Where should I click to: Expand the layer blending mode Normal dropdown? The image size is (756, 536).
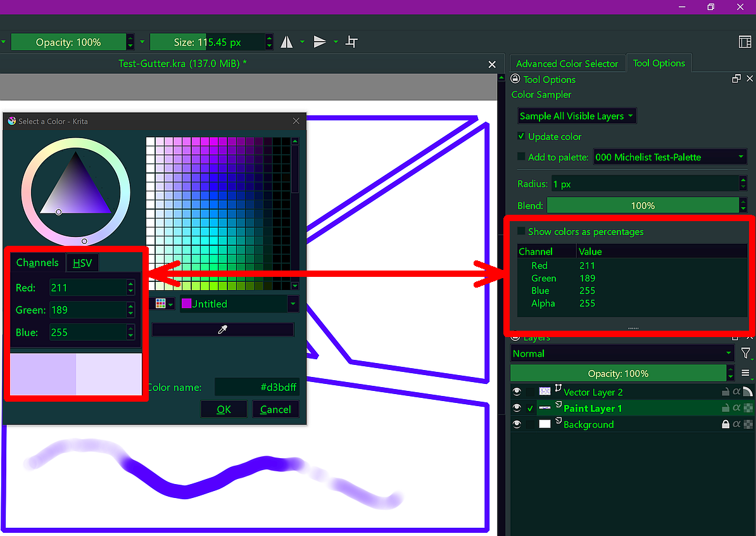[x=622, y=354]
